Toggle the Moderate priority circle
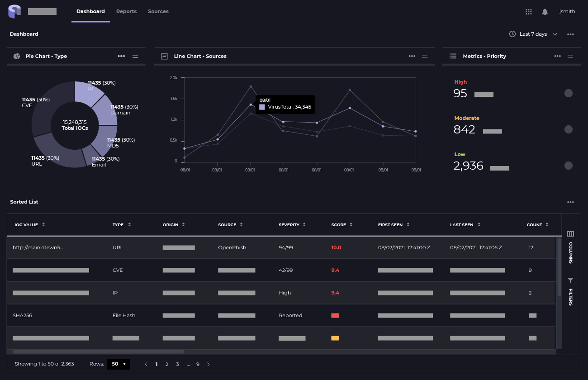The width and height of the screenshot is (588, 380). click(569, 129)
